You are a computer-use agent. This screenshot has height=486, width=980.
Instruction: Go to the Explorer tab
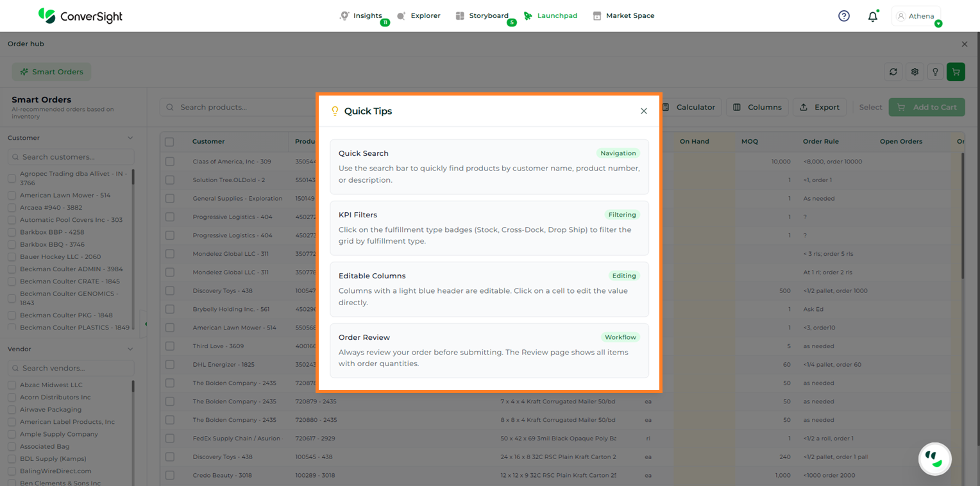(x=419, y=16)
